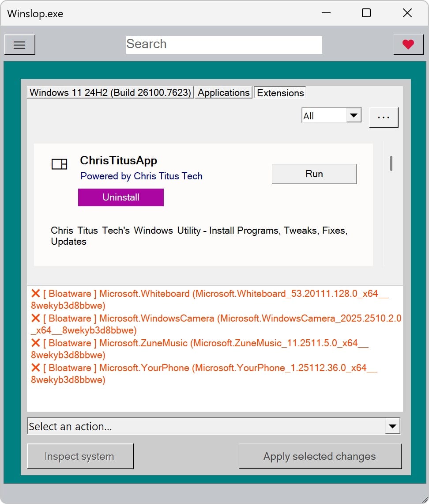Image resolution: width=429 pixels, height=504 pixels.
Task: Switch to the Windows 11 24H2 tab
Action: [x=110, y=93]
